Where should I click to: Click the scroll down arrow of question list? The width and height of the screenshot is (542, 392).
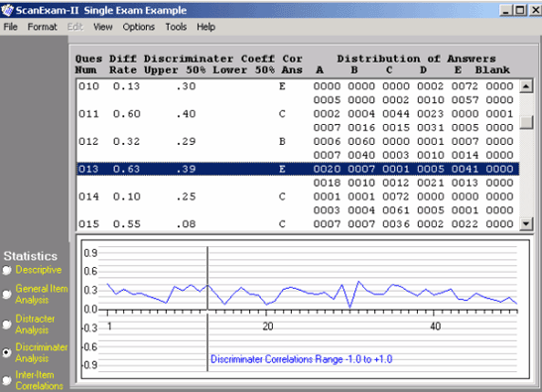pyautogui.click(x=526, y=223)
